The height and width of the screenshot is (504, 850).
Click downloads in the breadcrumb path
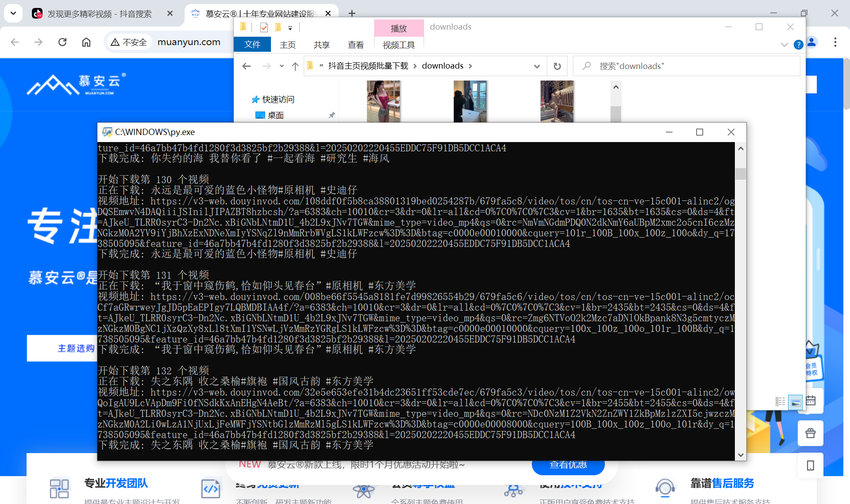(443, 66)
